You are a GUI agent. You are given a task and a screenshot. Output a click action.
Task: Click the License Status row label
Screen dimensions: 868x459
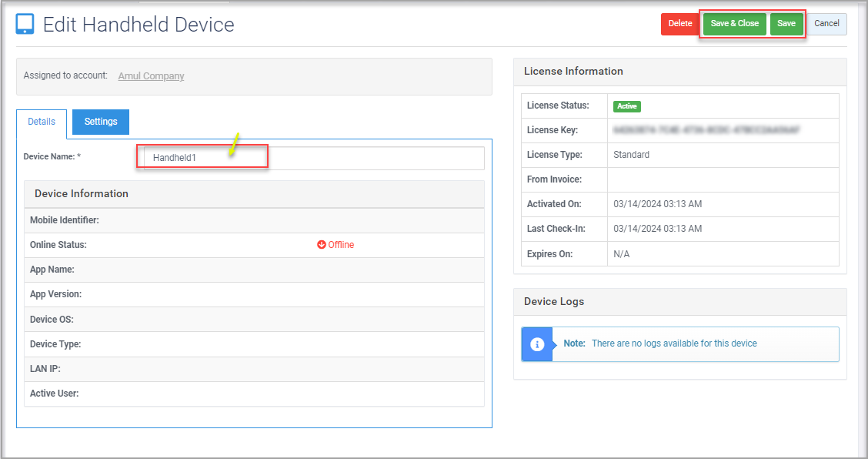[558, 106]
